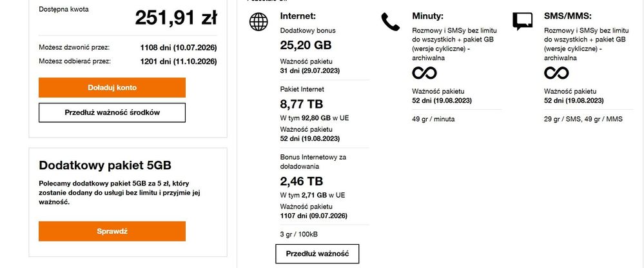The width and height of the screenshot is (644, 268).
Task: Click the Przedłuż ważność button under Internet
Action: point(317,254)
